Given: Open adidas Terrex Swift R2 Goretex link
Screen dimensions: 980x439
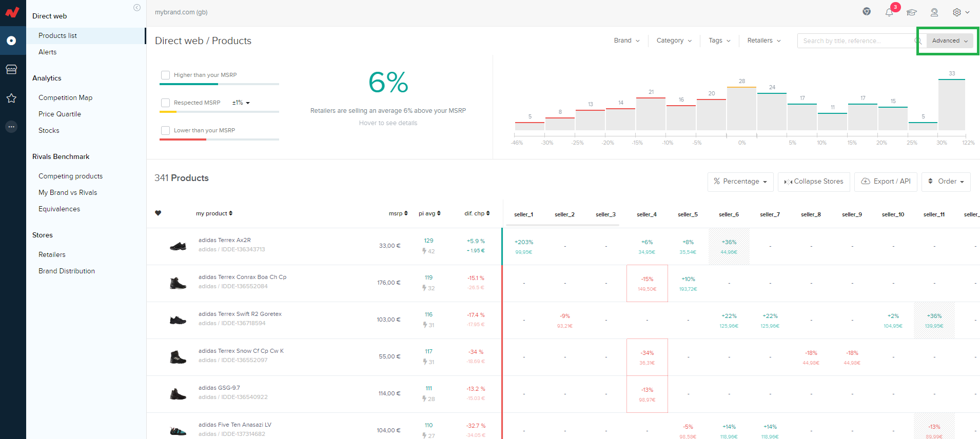Looking at the screenshot, I should (240, 314).
